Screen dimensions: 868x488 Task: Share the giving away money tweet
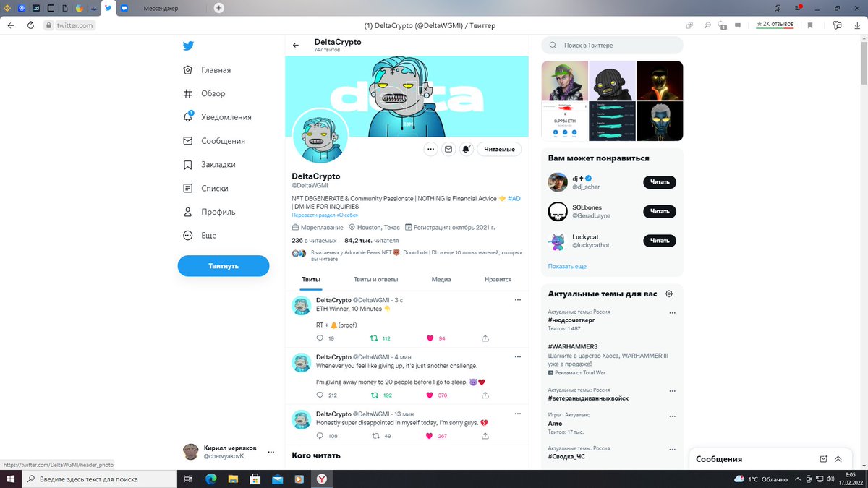(485, 395)
